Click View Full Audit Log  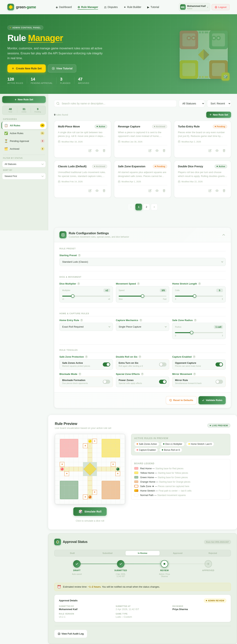pos(71,634)
